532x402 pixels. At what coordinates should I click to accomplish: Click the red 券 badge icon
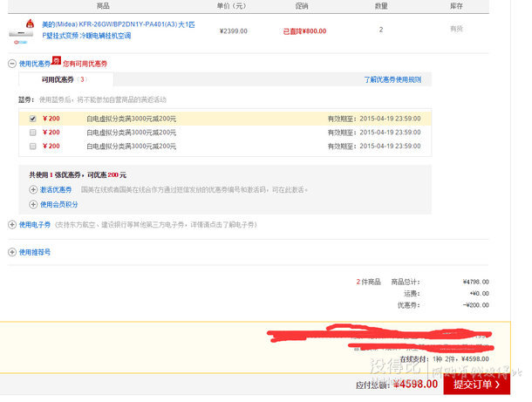[56, 61]
